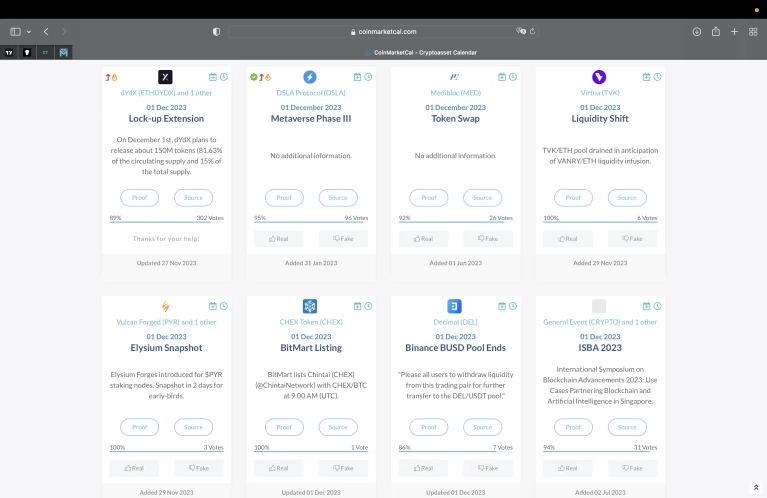Open the Safari sidebar dropdown arrow
Image resolution: width=767 pixels, height=498 pixels.
[29, 32]
